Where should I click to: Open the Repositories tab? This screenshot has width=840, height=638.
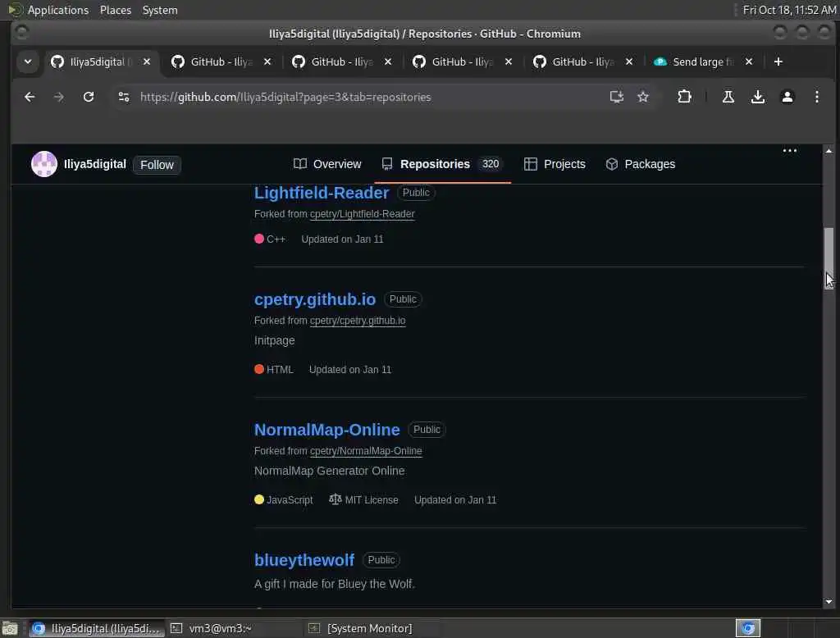click(x=441, y=164)
